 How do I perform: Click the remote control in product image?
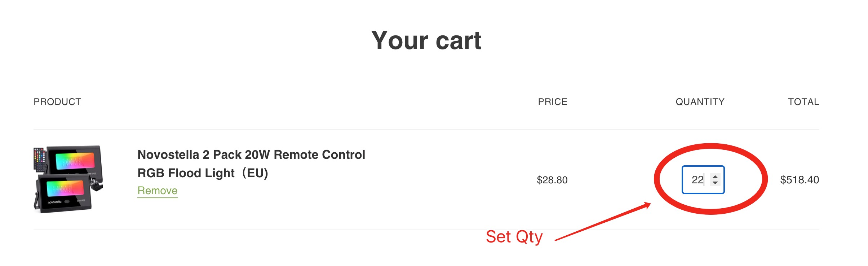coord(40,159)
